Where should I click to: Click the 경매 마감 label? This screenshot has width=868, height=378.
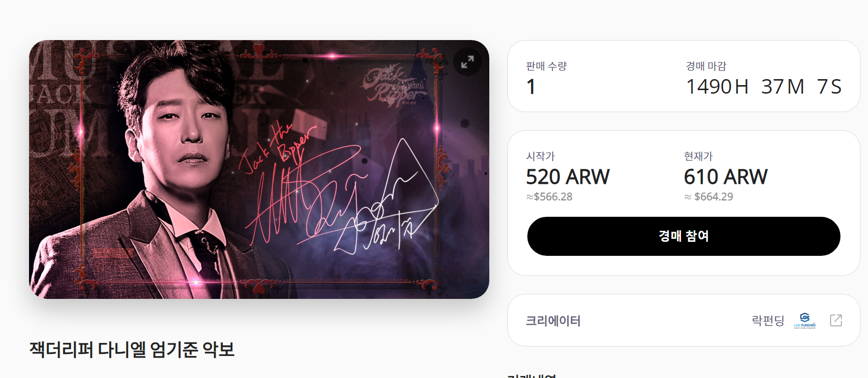pos(706,66)
